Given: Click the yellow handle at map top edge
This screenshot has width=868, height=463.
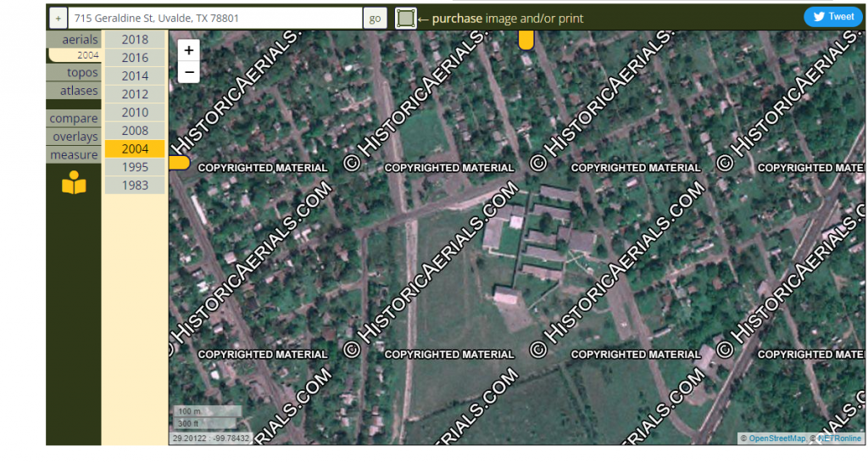Looking at the screenshot, I should 526,40.
